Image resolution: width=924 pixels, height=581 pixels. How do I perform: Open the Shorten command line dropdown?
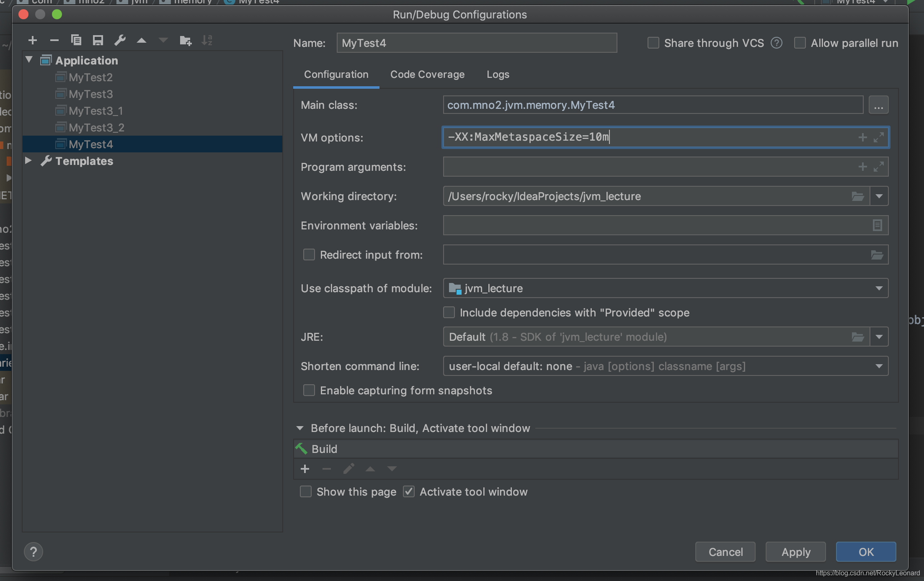pyautogui.click(x=879, y=366)
